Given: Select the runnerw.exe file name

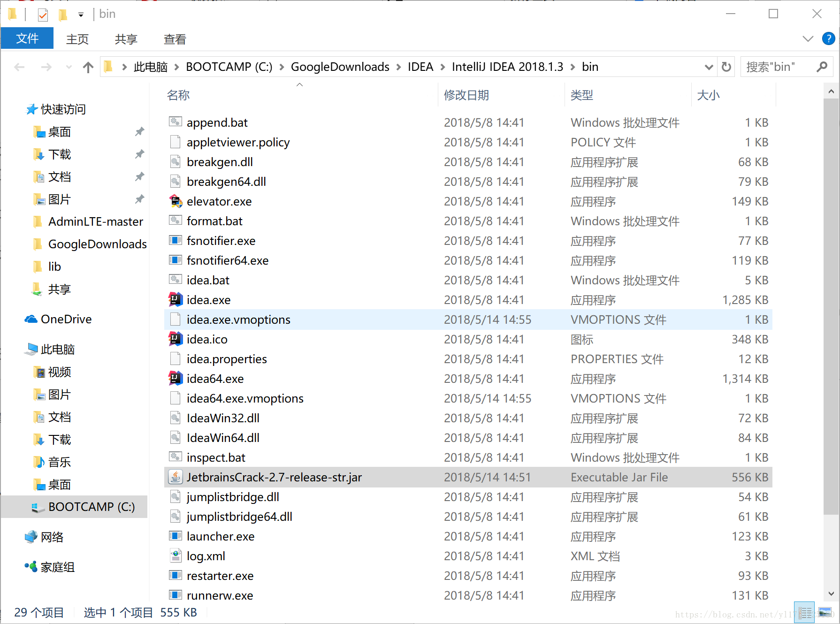Looking at the screenshot, I should pos(220,595).
